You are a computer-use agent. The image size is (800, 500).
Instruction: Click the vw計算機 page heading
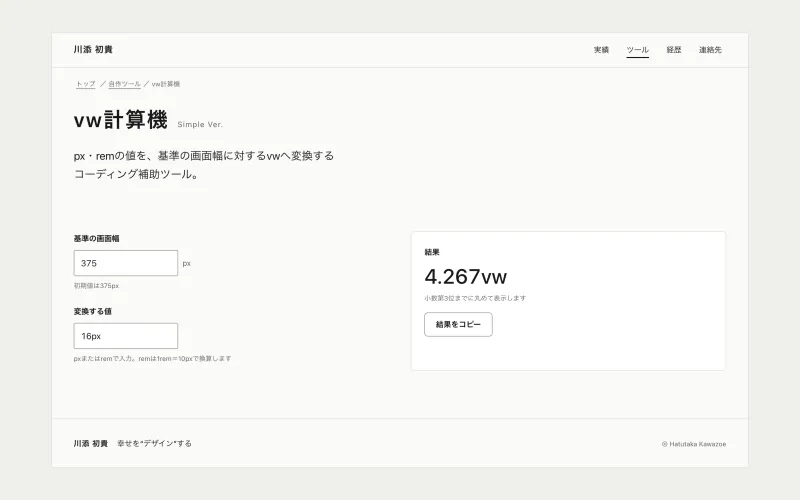tap(120, 120)
